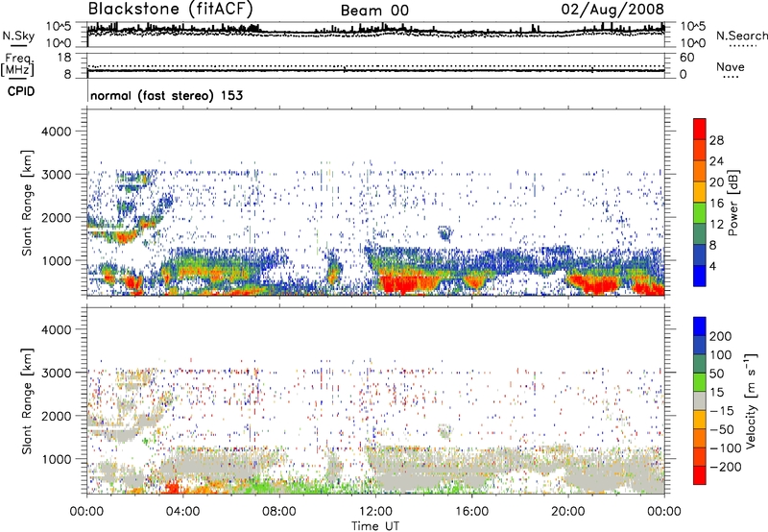Viewport: 768px width, 532px height.
Task: Click the small isolated echo blob near 15:00 in the power panel
Action: click(444, 233)
